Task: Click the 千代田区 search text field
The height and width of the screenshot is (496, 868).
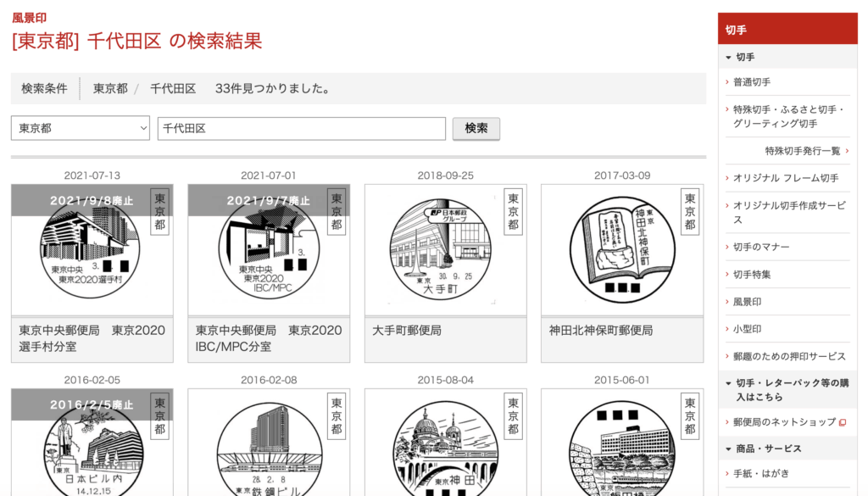Action: (x=301, y=128)
